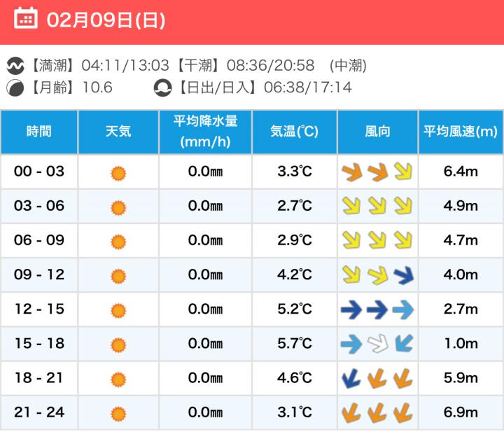Click yellow wind arrow in 00 - 03 row
The width and height of the screenshot is (504, 432).
403,172
